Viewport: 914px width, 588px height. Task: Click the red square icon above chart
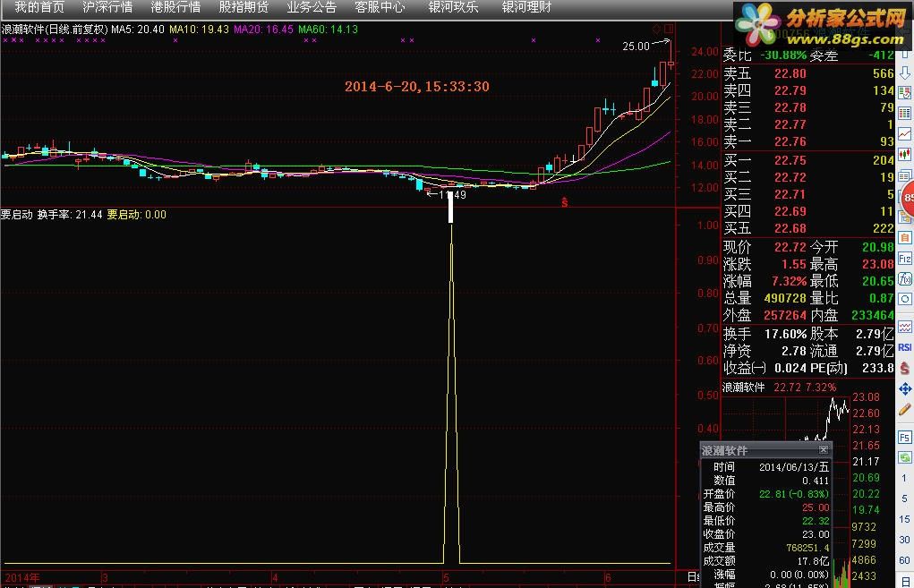pos(669,28)
